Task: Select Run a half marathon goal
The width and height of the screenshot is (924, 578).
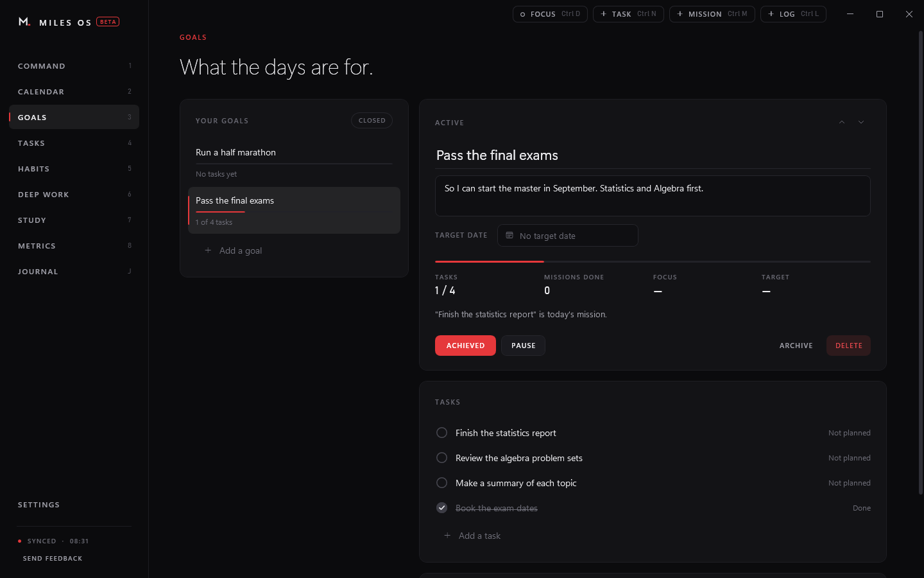Action: coord(294,162)
